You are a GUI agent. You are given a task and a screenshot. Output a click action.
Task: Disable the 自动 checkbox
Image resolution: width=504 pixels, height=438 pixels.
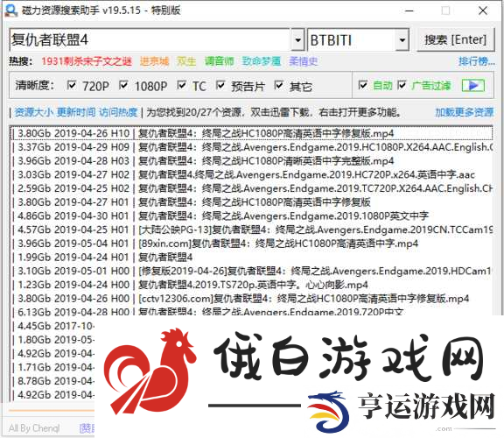click(363, 85)
